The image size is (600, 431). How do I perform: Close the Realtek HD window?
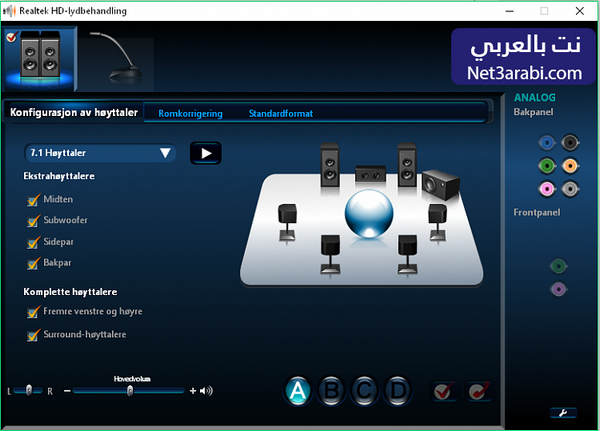(580, 11)
